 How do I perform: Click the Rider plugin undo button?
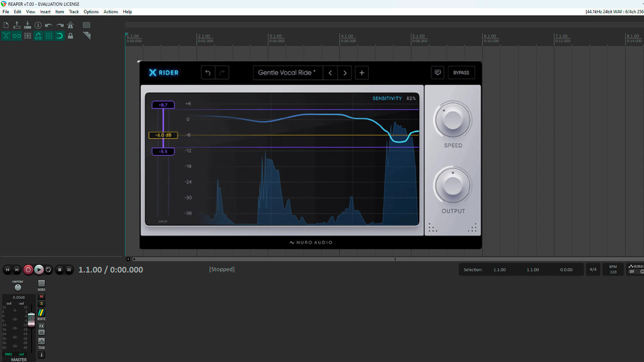click(x=208, y=73)
